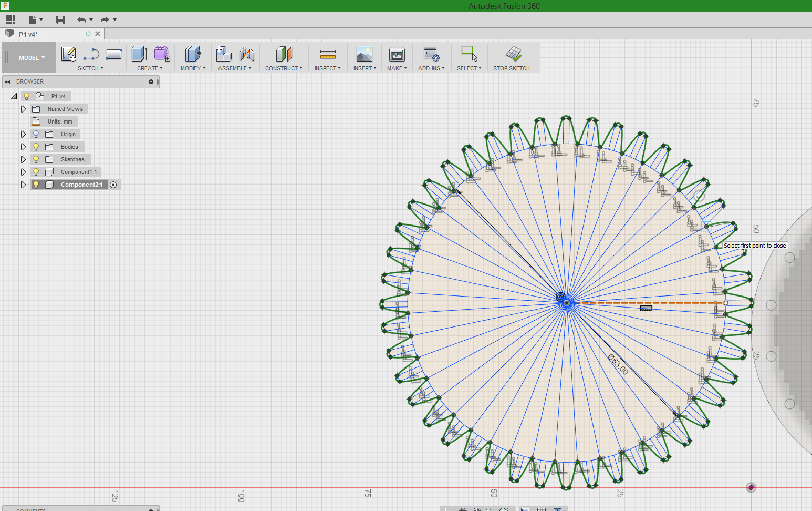This screenshot has height=511, width=812.
Task: Open the INSPECT menu
Action: [x=328, y=68]
